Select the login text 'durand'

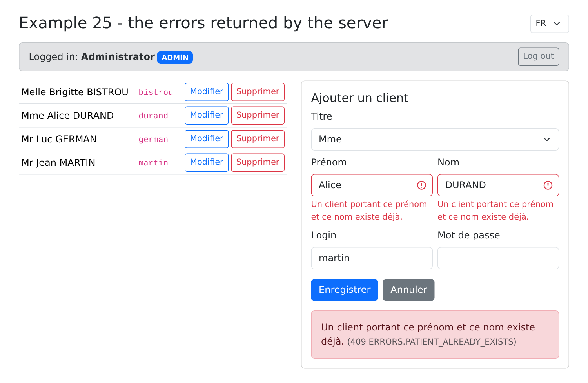click(153, 116)
